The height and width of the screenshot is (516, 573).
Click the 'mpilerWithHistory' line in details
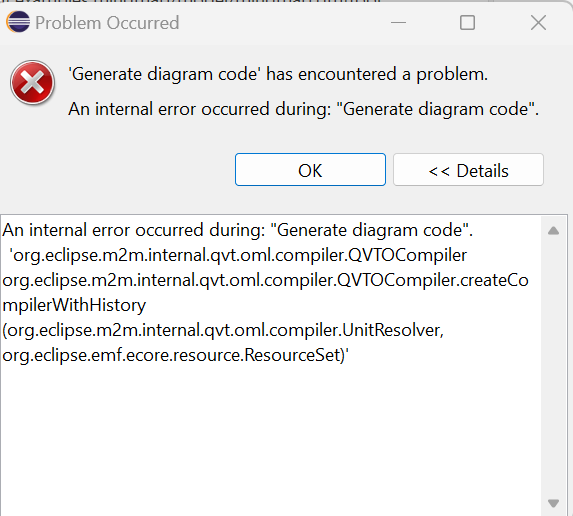click(74, 305)
